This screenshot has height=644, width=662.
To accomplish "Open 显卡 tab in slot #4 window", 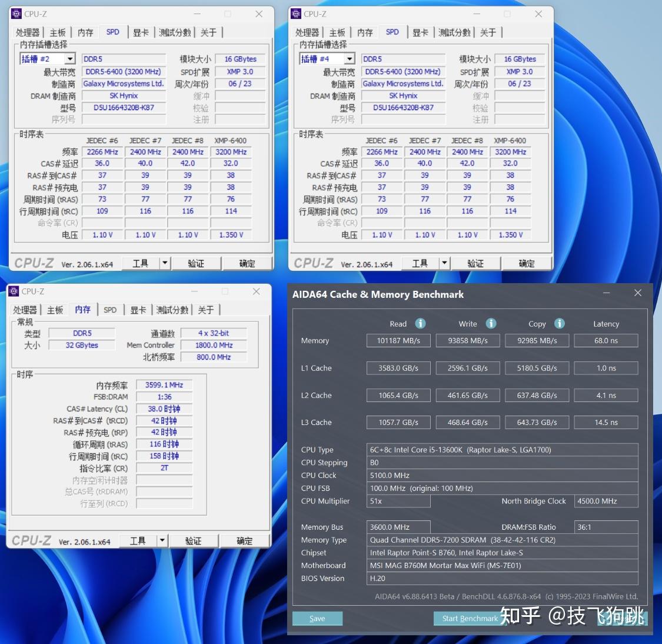I will 420,32.
